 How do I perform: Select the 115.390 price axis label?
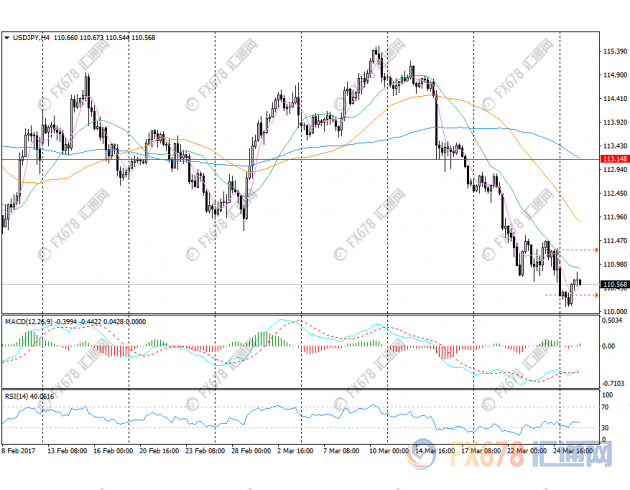pyautogui.click(x=613, y=51)
